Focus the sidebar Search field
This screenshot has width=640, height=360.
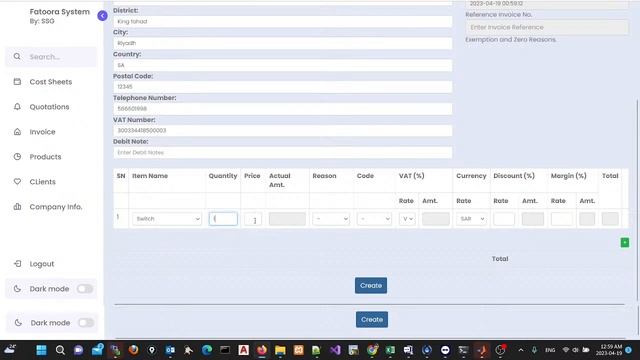click(x=51, y=56)
